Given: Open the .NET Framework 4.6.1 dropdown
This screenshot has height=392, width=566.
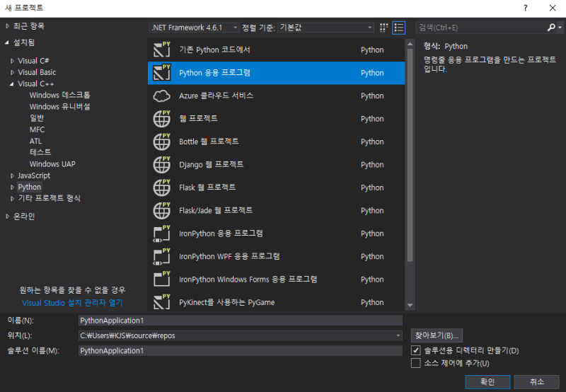Looking at the screenshot, I should pyautogui.click(x=194, y=28).
